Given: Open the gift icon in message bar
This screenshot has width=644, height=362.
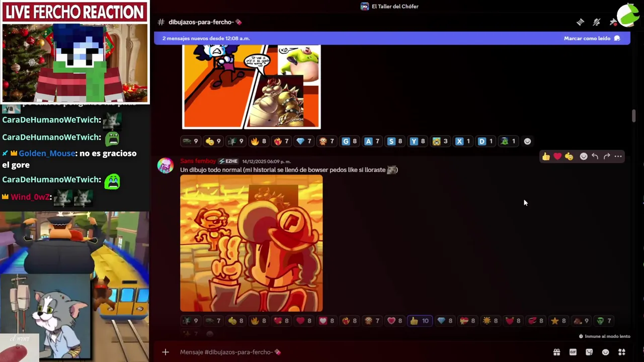Looking at the screenshot, I should click(556, 352).
